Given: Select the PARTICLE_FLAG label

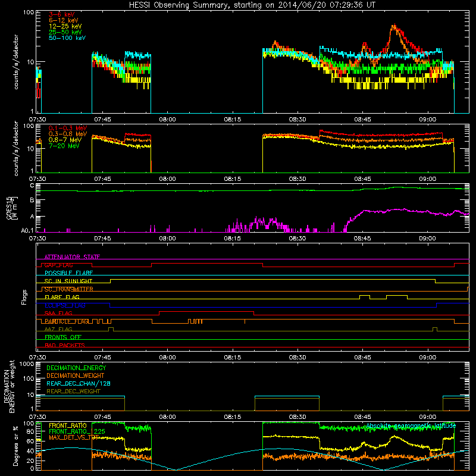Looking at the screenshot, I should (x=67, y=321).
